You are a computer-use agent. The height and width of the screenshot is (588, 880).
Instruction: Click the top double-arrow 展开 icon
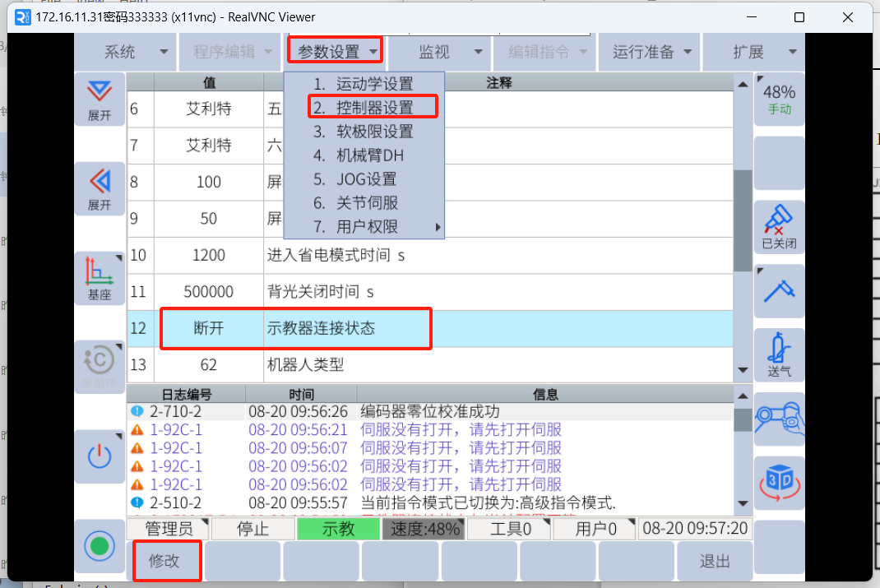click(100, 100)
